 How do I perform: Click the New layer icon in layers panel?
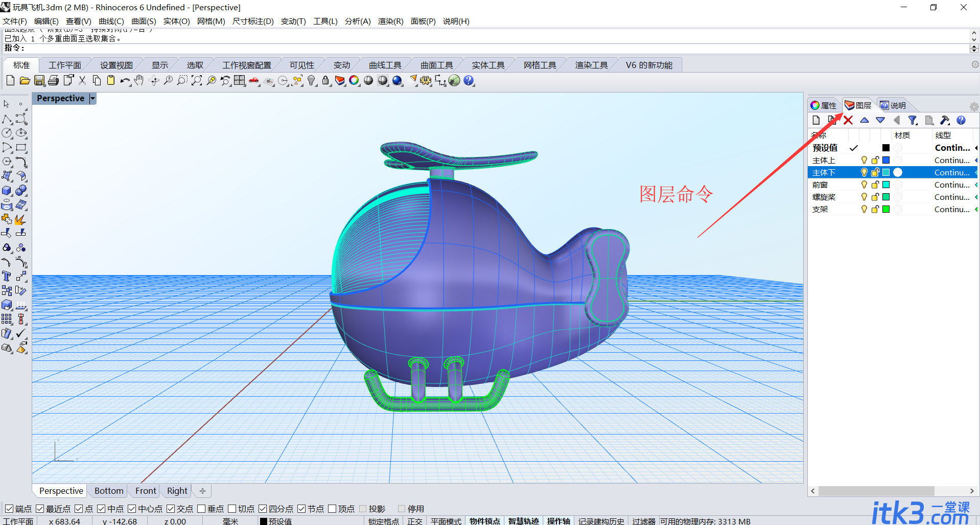(816, 120)
